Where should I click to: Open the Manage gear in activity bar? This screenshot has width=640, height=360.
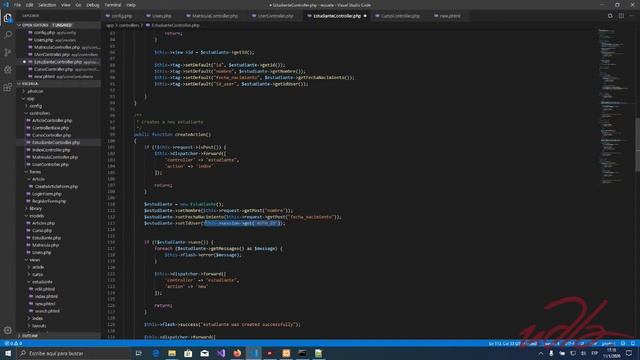[8, 330]
